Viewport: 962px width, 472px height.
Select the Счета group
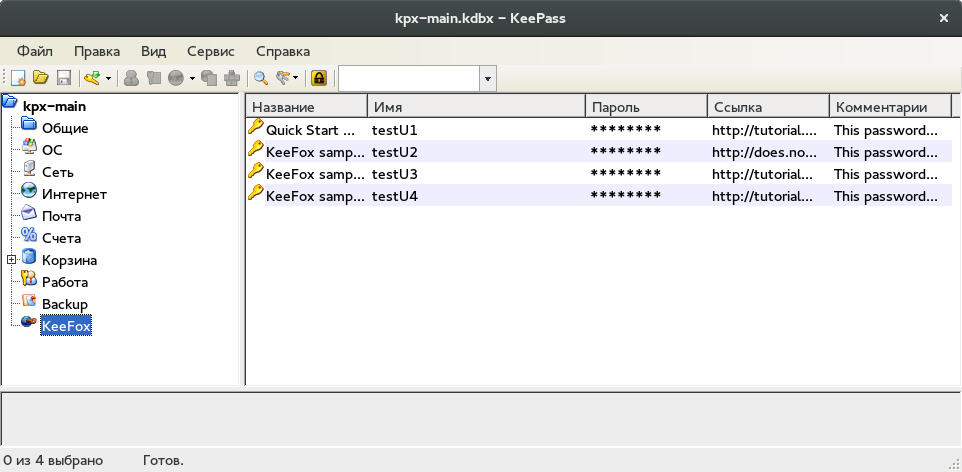click(61, 239)
